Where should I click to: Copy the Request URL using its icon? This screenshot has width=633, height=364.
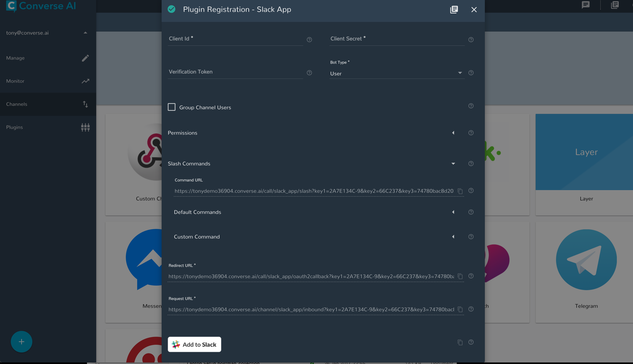460,310
